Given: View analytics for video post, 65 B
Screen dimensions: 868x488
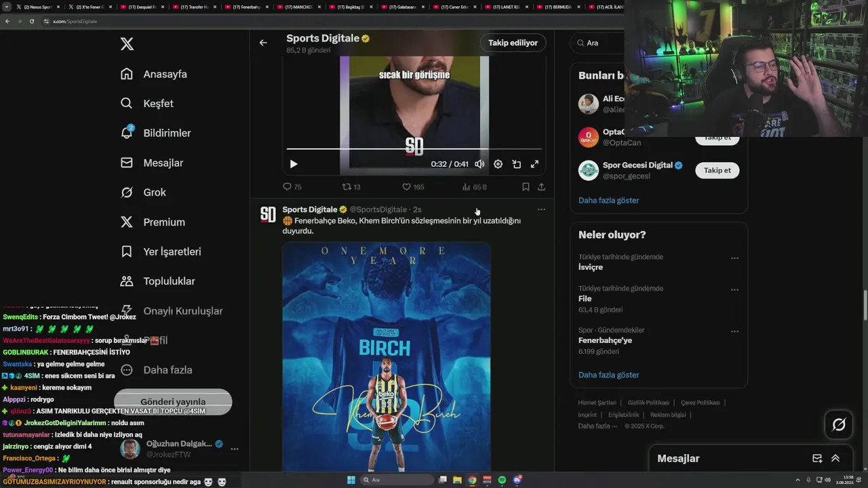Looking at the screenshot, I should point(474,187).
